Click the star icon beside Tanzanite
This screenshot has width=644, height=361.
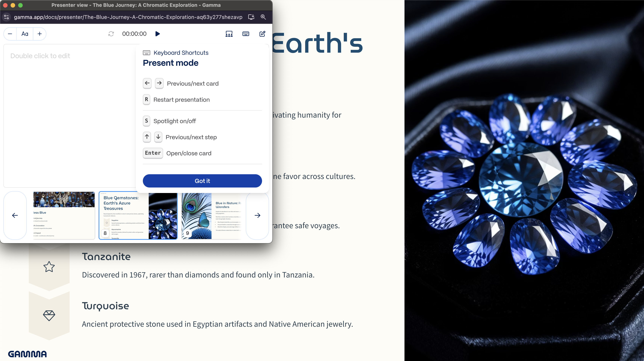(49, 267)
